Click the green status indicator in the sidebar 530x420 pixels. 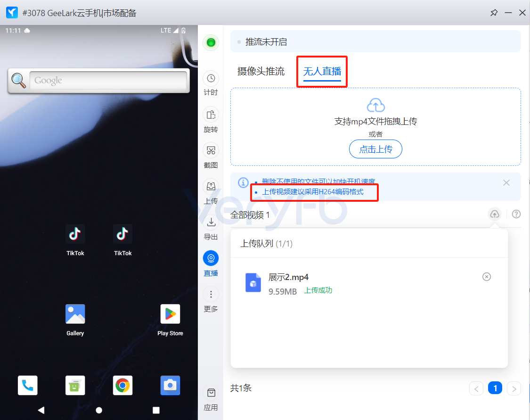(211, 42)
